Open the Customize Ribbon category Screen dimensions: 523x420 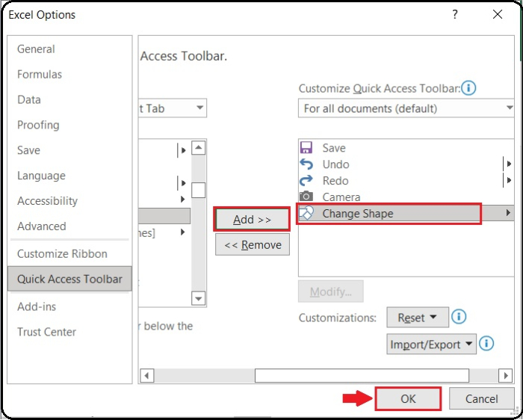pyautogui.click(x=62, y=253)
